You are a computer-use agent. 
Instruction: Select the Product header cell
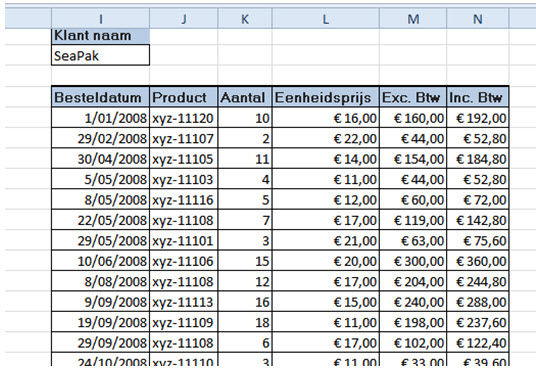click(x=184, y=97)
